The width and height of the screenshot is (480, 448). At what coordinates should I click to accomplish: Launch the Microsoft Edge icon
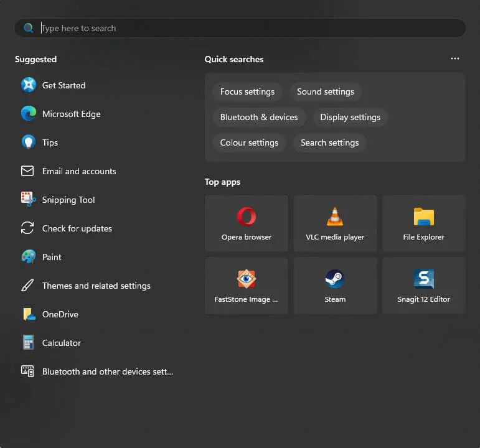(29, 113)
